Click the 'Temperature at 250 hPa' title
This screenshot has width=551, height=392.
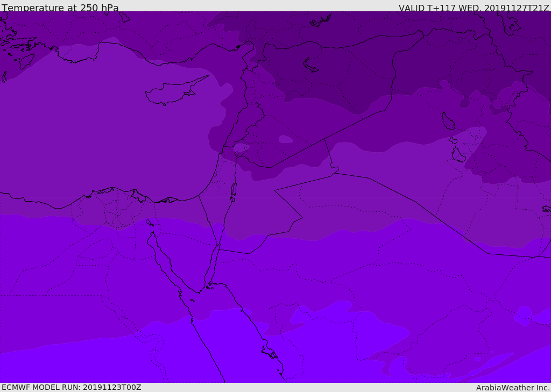pyautogui.click(x=60, y=8)
